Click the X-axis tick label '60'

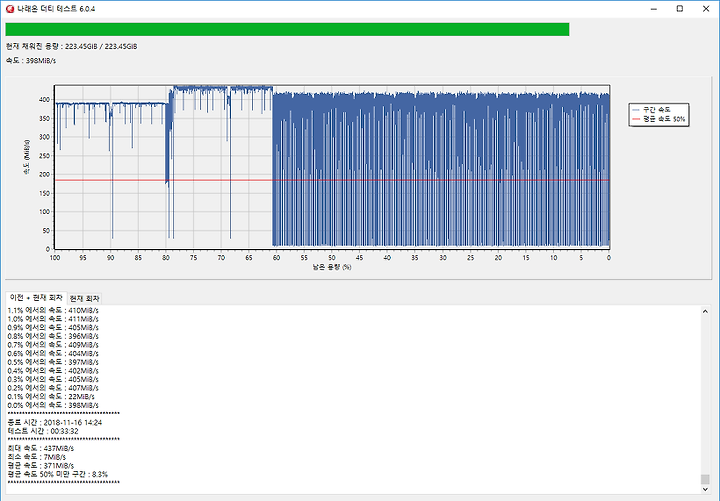276,258
